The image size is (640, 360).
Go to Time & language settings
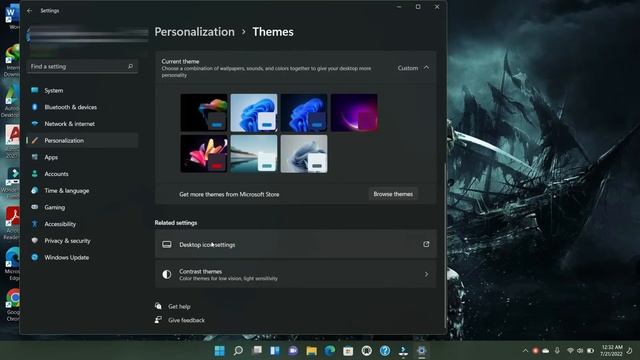82,191
